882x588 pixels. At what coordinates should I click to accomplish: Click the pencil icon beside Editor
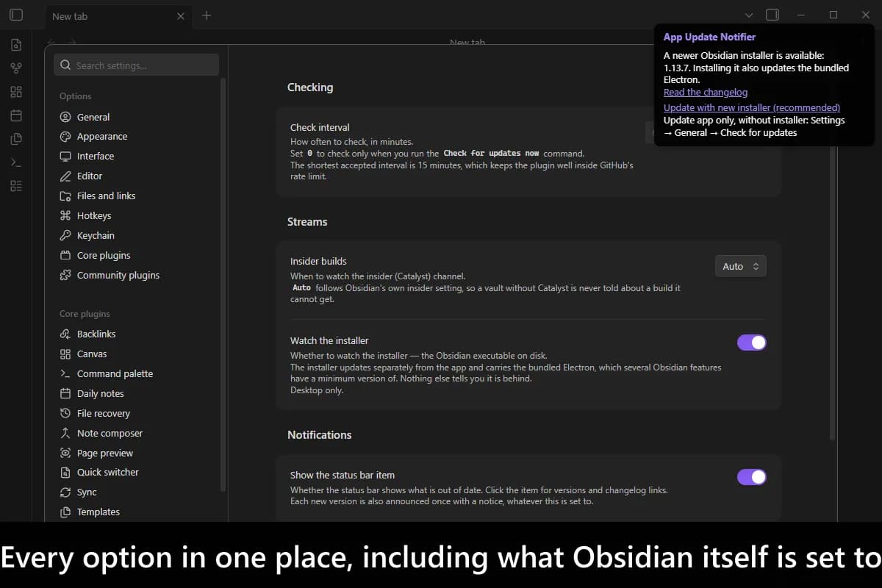click(x=65, y=176)
